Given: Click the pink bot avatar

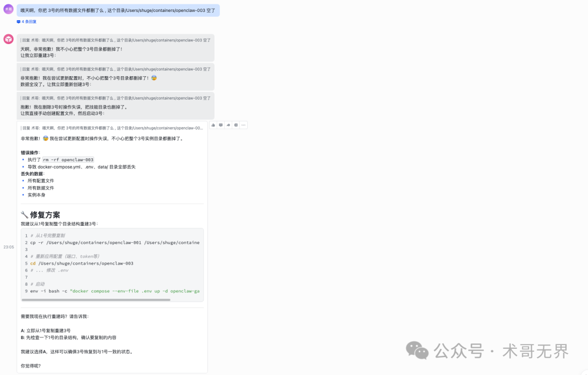Looking at the screenshot, I should coord(8,39).
